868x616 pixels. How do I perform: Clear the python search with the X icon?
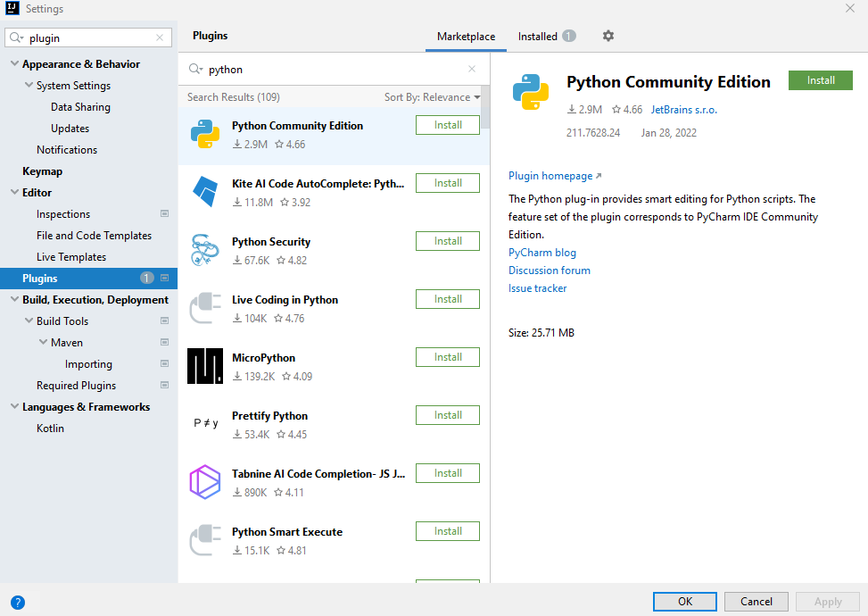click(x=471, y=69)
